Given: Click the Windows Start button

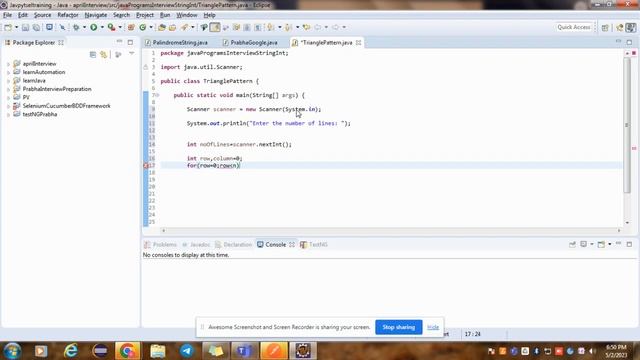Looking at the screenshot, I should (12, 351).
